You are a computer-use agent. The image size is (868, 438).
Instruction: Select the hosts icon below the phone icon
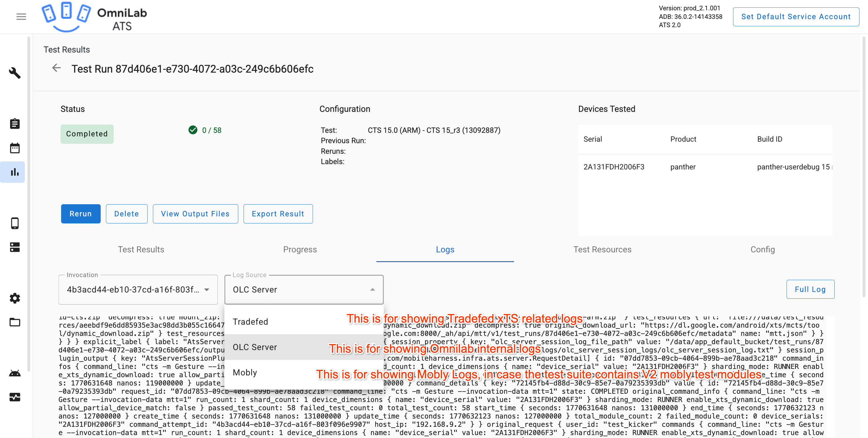tap(14, 247)
